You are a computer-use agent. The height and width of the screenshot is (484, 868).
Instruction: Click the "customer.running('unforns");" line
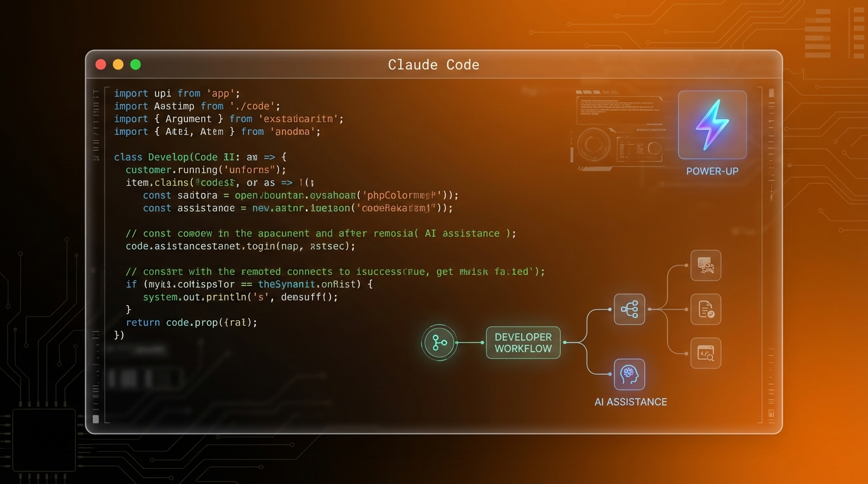[206, 170]
